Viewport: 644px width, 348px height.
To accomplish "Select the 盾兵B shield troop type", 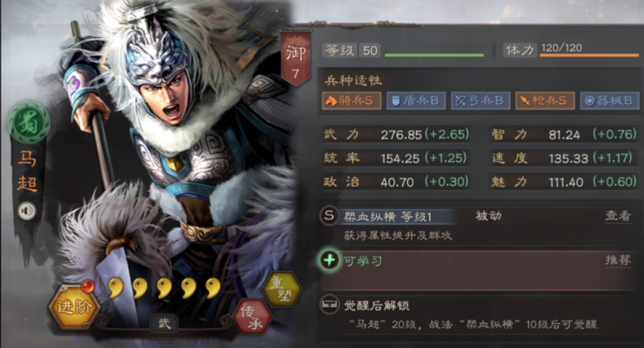I will point(416,101).
